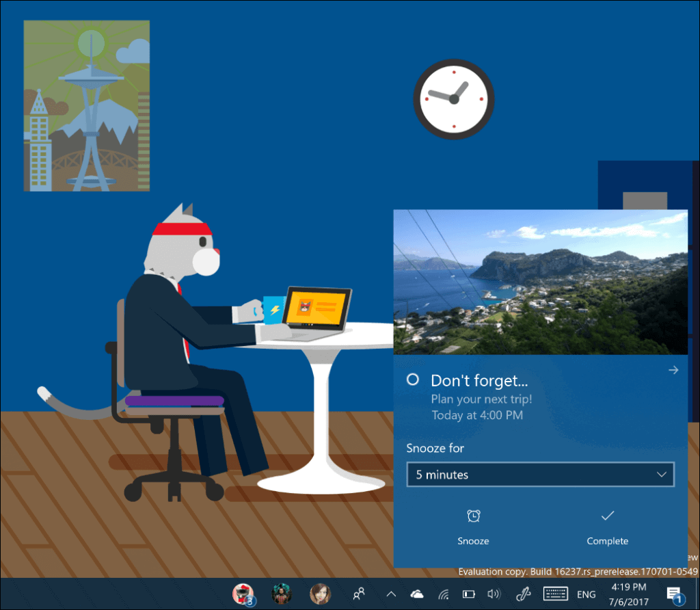Click the Wi-Fi network icon

[443, 594]
